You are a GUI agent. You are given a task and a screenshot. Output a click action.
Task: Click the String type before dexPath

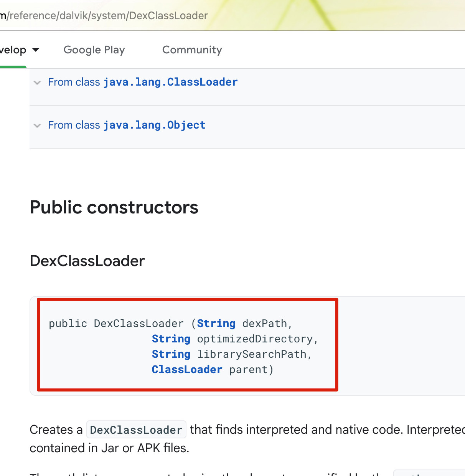click(x=216, y=324)
